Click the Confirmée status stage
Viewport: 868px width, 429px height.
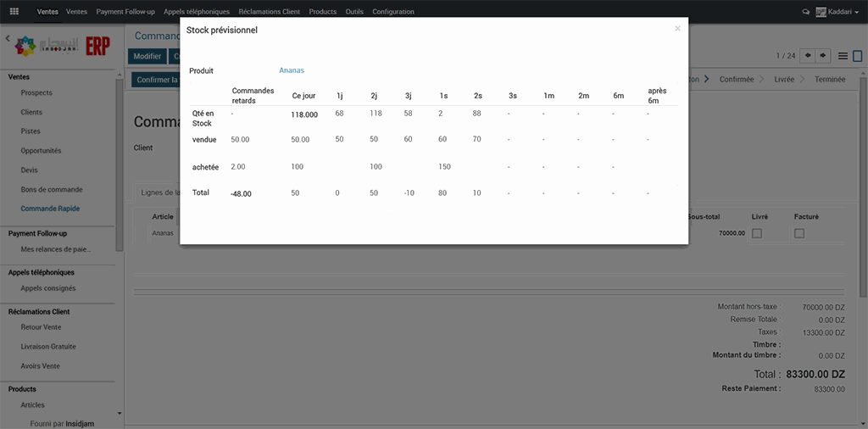click(737, 79)
